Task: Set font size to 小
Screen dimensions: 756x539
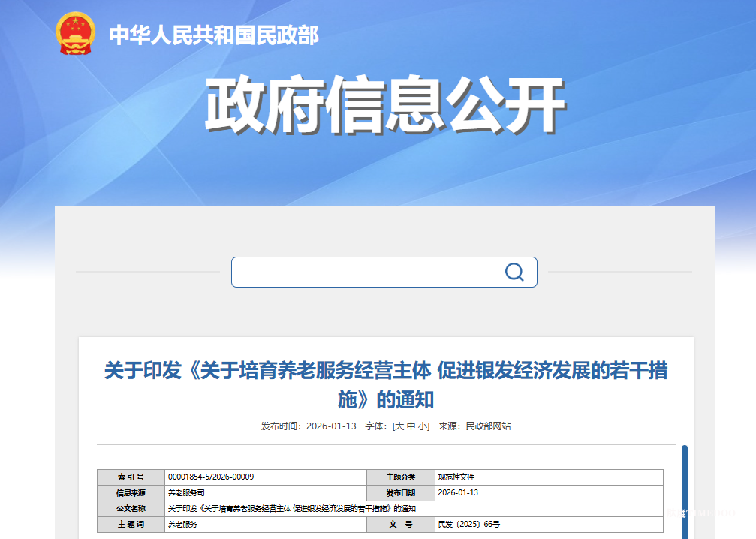Action: pyautogui.click(x=423, y=426)
